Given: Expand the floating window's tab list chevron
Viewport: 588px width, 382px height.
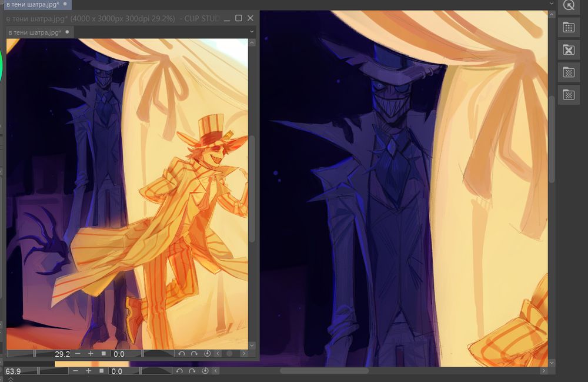Looking at the screenshot, I should tap(252, 32).
